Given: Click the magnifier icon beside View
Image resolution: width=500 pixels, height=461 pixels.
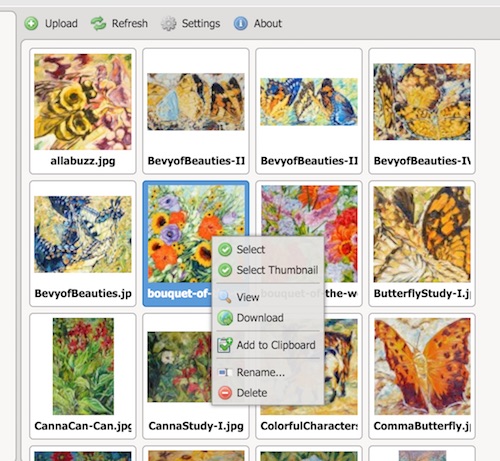Looking at the screenshot, I should click(x=225, y=297).
